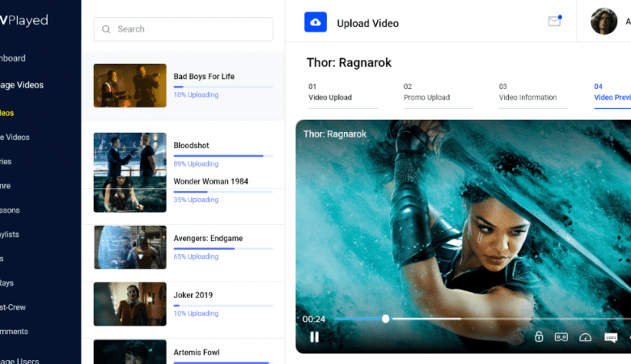Switch to the 03 Video Information step
Viewport: 631px width, 364px height.
pos(533,95)
